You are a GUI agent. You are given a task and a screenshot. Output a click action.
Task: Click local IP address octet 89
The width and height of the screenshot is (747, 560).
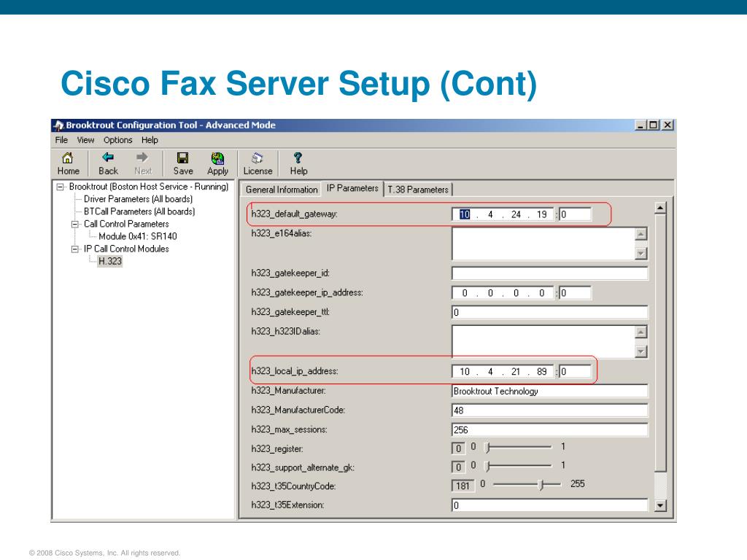point(542,371)
